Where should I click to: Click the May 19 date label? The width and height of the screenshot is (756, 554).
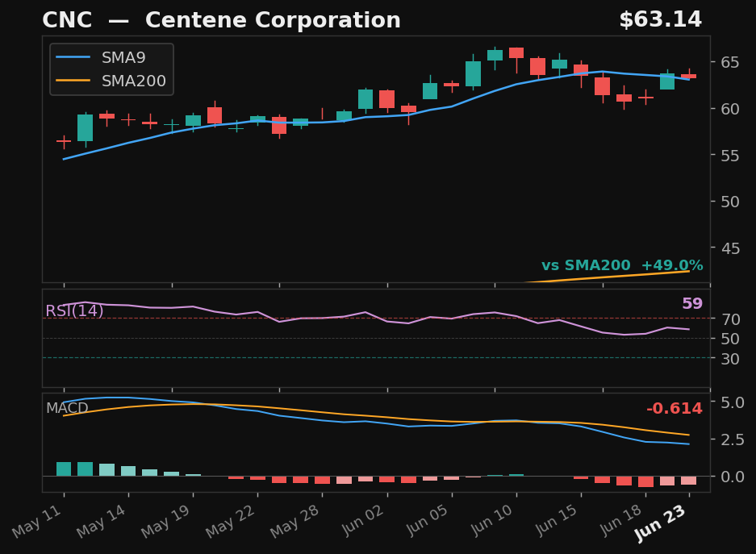pos(167,522)
